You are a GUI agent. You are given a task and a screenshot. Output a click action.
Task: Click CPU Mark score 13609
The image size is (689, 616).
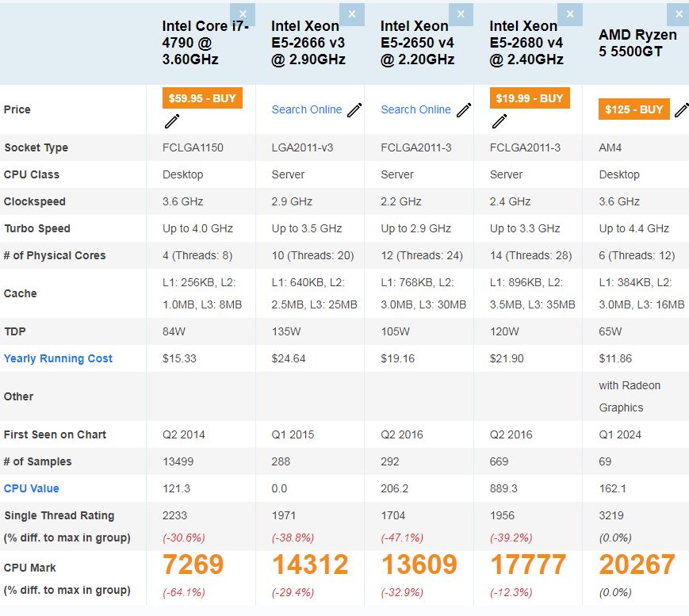pos(419,564)
